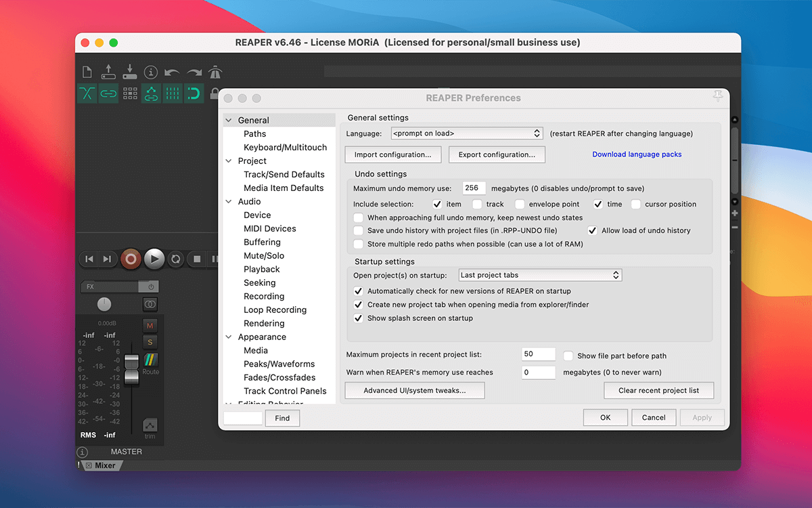Screen dimensions: 812x508
Task: Click the master trim envelope icon
Action: [150, 426]
